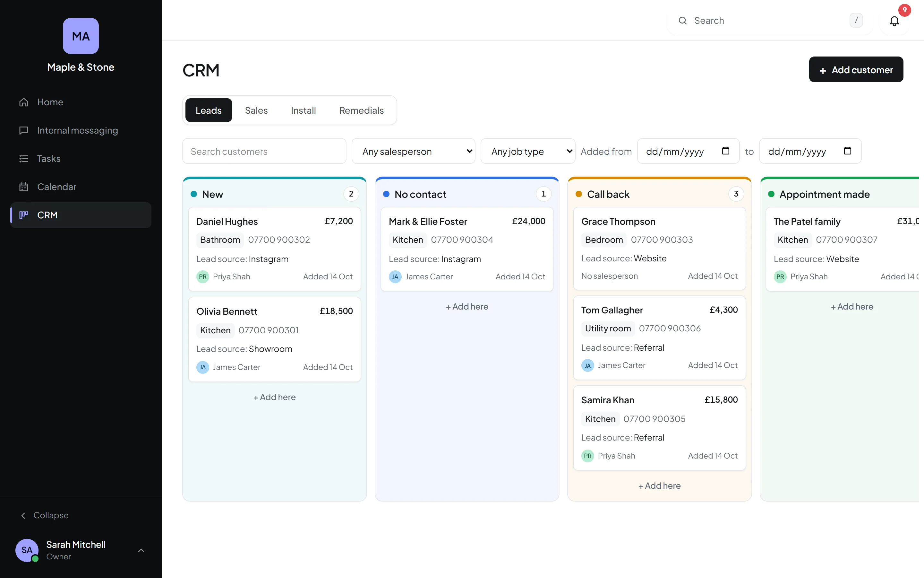The image size is (924, 578).
Task: Expand the Sarah Mitchell user menu chevron
Action: click(x=141, y=550)
